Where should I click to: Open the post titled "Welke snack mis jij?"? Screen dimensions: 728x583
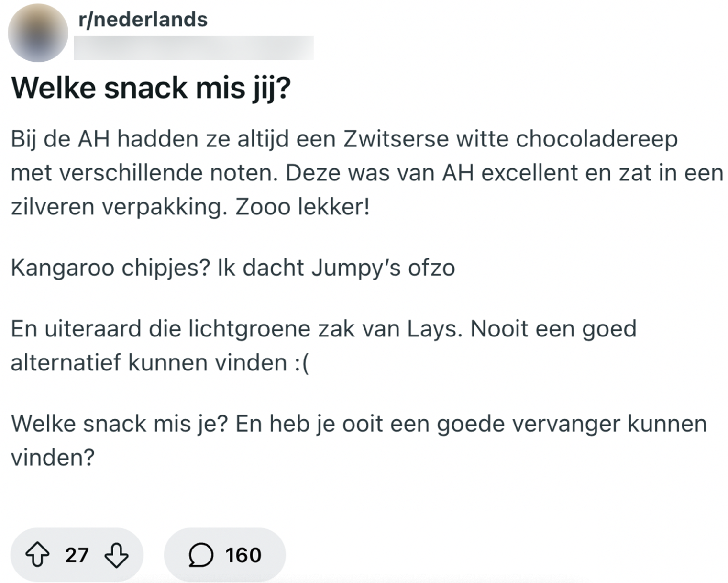click(x=151, y=88)
